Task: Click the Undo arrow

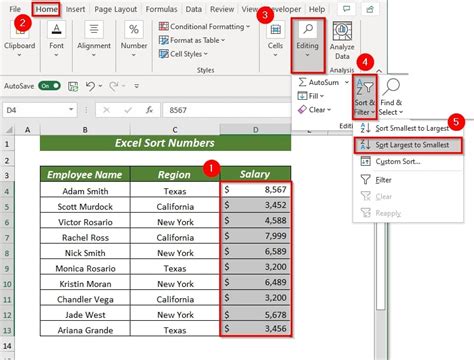Action: (90, 86)
